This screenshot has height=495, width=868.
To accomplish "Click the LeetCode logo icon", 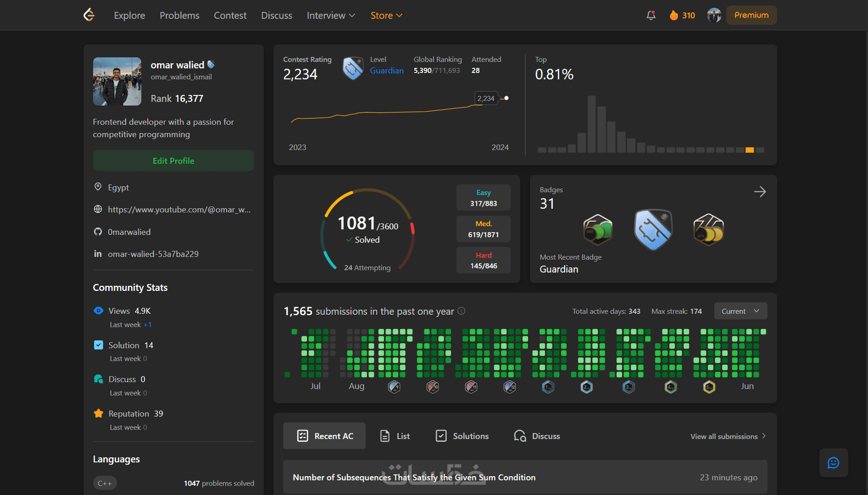I will [89, 15].
